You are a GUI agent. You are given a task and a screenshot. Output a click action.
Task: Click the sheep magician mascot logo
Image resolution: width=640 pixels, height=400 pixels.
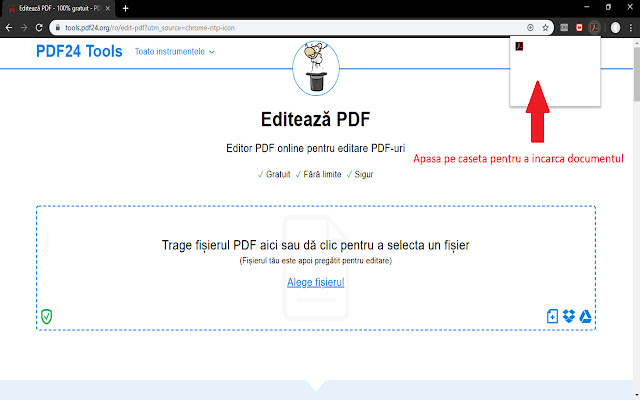[316, 68]
